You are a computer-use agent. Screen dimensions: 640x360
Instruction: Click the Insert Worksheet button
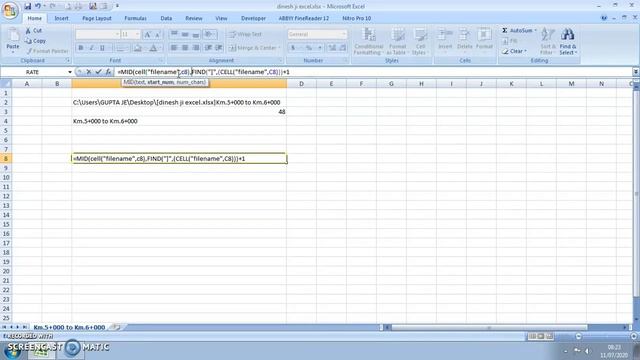[116, 327]
